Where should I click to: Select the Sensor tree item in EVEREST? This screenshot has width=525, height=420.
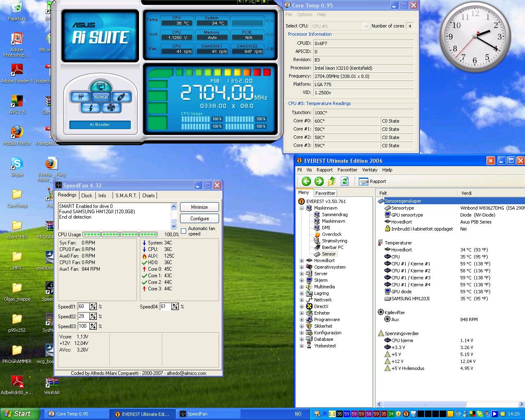[325, 254]
